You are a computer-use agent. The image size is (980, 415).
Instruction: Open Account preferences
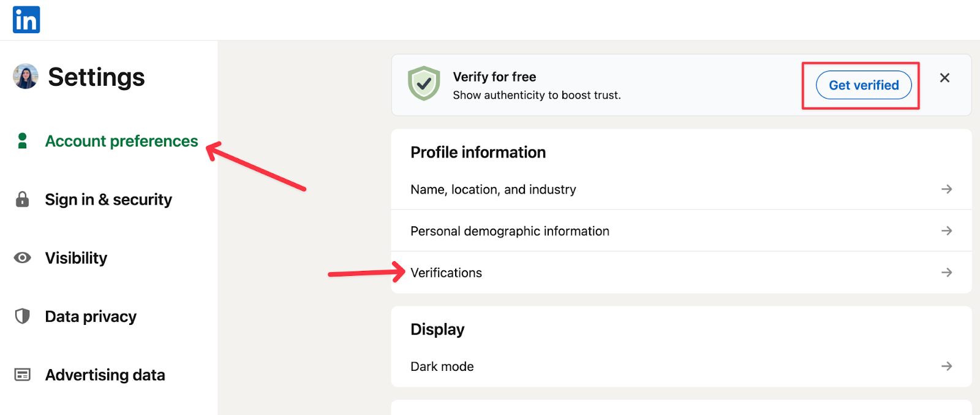[121, 140]
